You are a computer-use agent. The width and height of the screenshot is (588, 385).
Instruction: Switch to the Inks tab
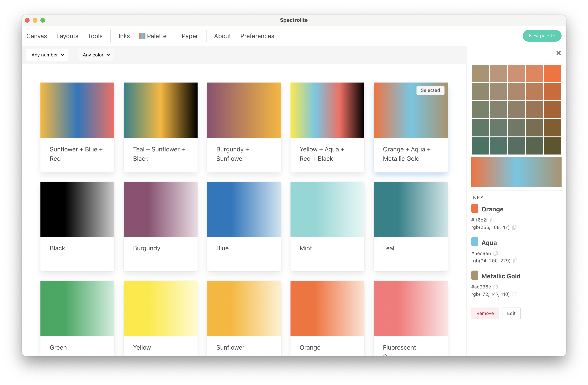point(124,36)
